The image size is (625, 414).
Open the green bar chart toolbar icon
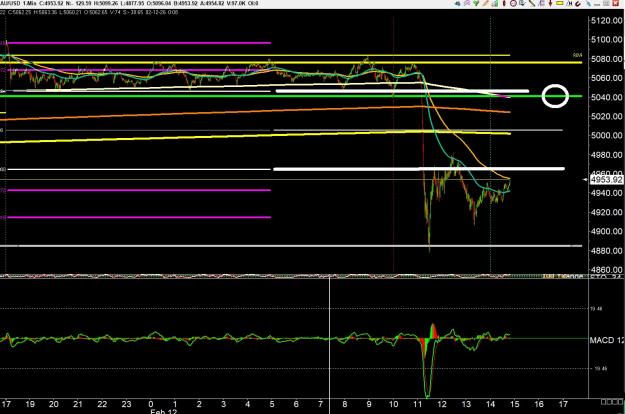495,3
